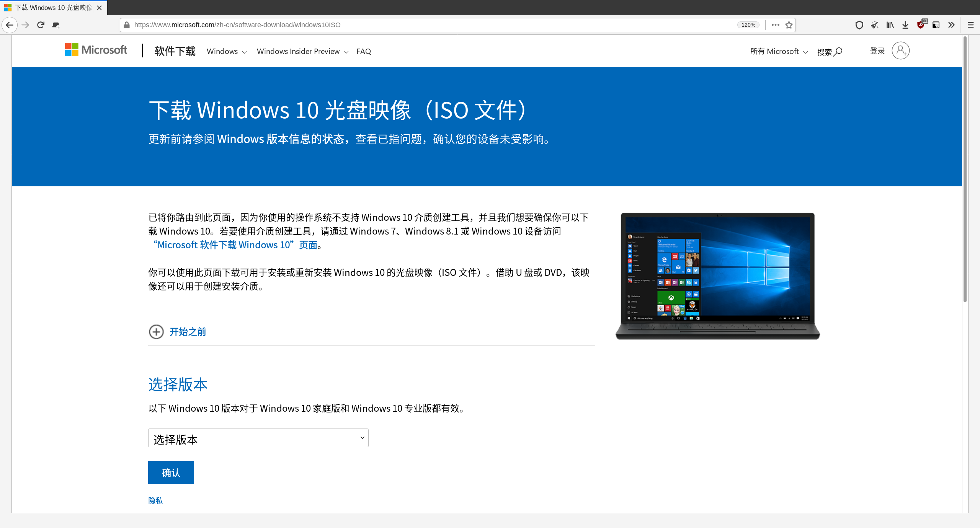Click the shield tracking protection icon

coord(859,25)
